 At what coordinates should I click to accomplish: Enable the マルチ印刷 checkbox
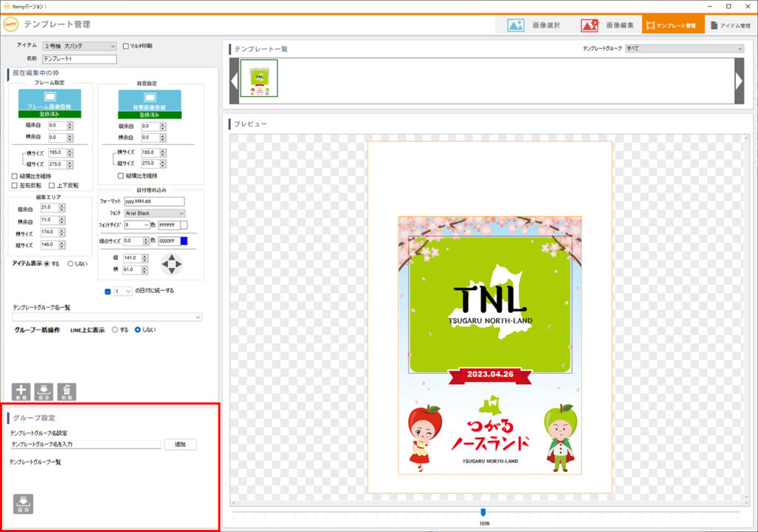click(125, 46)
